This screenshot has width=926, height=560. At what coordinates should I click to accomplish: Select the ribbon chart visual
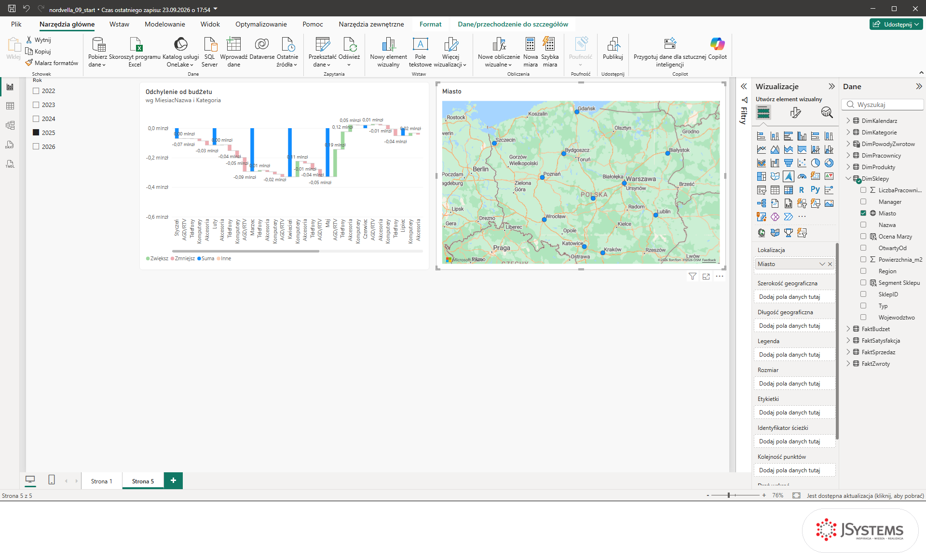coord(762,163)
